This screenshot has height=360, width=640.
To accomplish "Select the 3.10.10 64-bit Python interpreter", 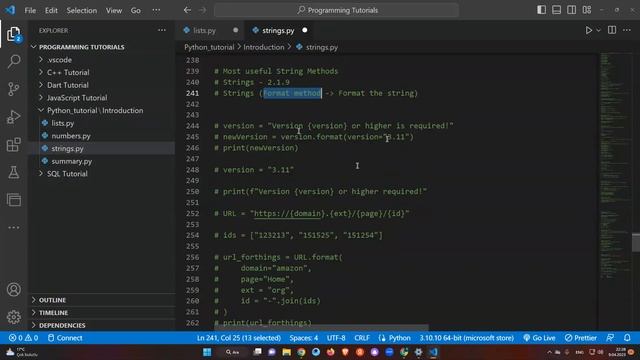I will (467, 338).
